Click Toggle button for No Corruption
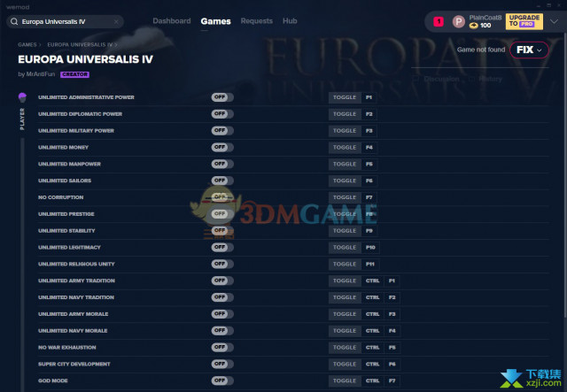Viewport: 567px width, 392px height. [345, 197]
